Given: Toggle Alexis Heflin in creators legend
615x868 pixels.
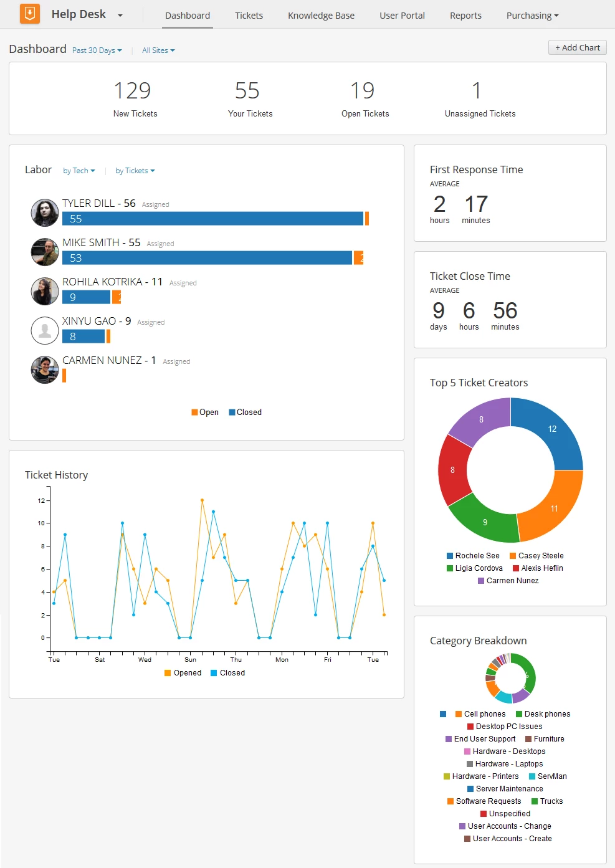Looking at the screenshot, I should 538,568.
